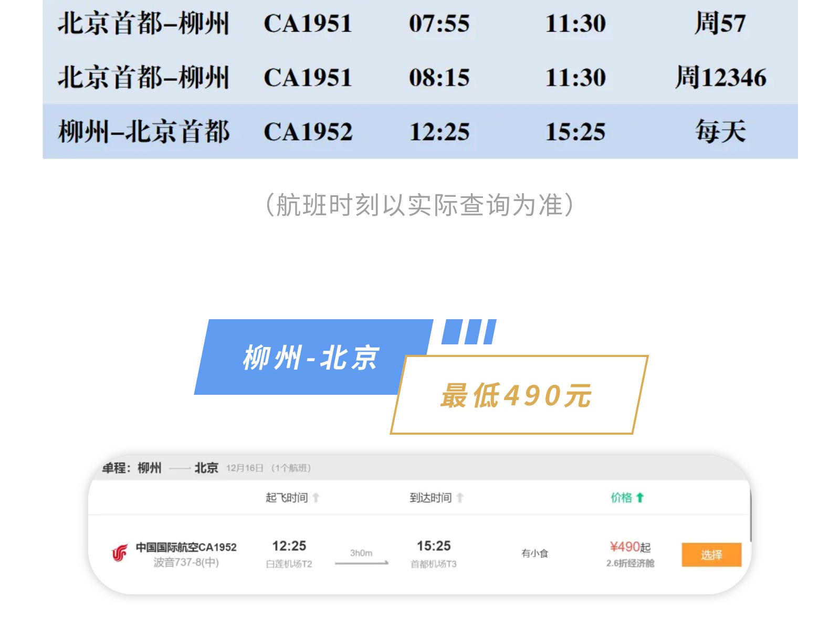This screenshot has height=630, width=840.
Task: Click the 波音737-8(中) aircraft type text
Action: (186, 563)
